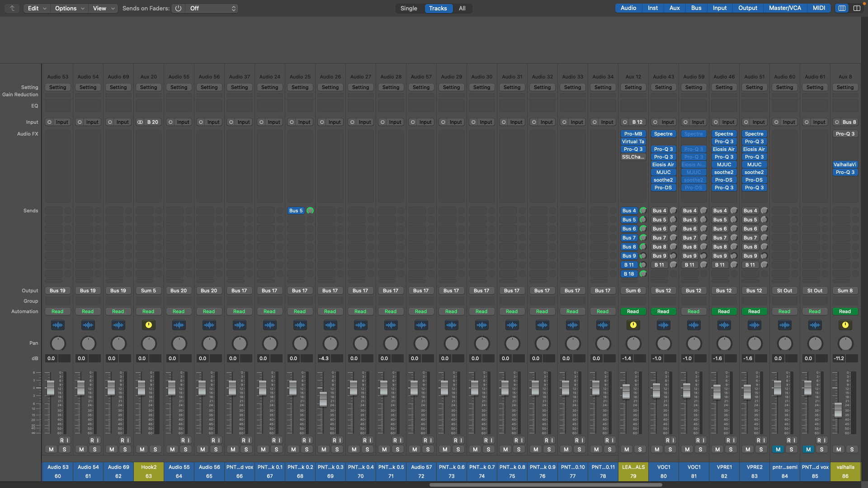Click the yellow clock icon on the Hook2 strip

pos(148,325)
